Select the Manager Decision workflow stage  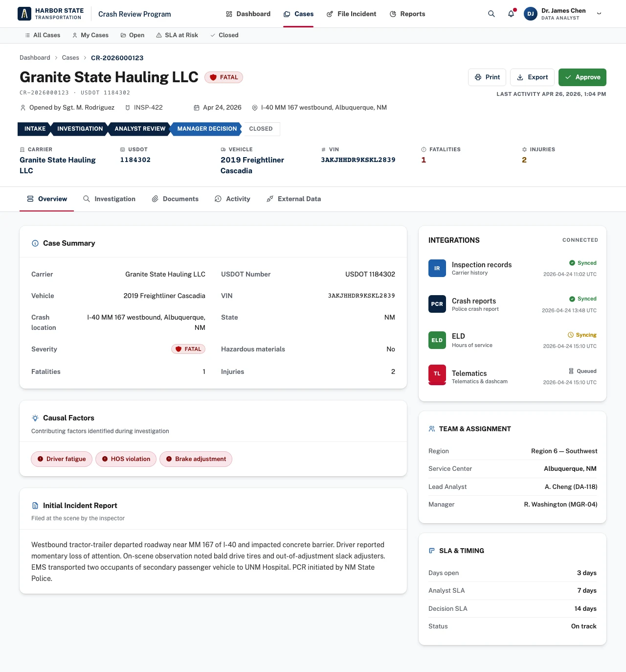[206, 129]
